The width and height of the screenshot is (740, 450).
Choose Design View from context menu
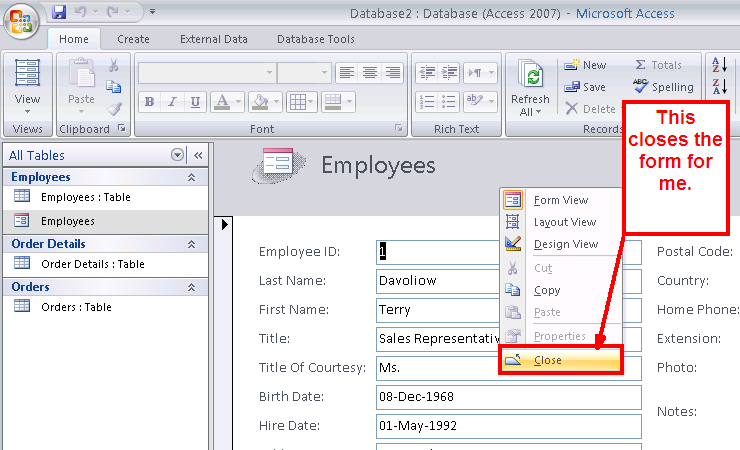pos(561,244)
